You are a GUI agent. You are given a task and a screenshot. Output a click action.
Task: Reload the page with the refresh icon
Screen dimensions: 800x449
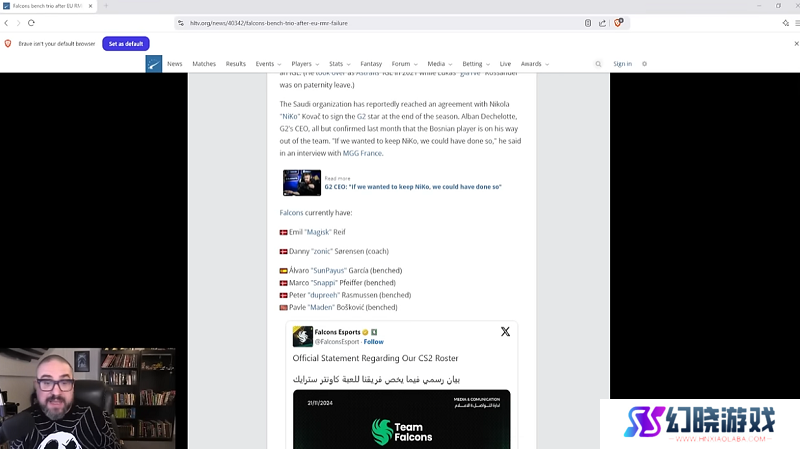(31, 23)
